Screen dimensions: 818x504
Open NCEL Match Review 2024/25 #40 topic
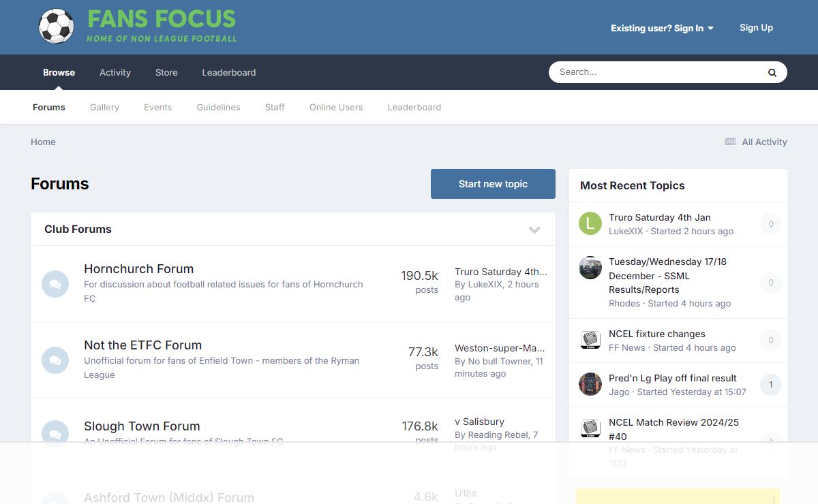point(673,429)
